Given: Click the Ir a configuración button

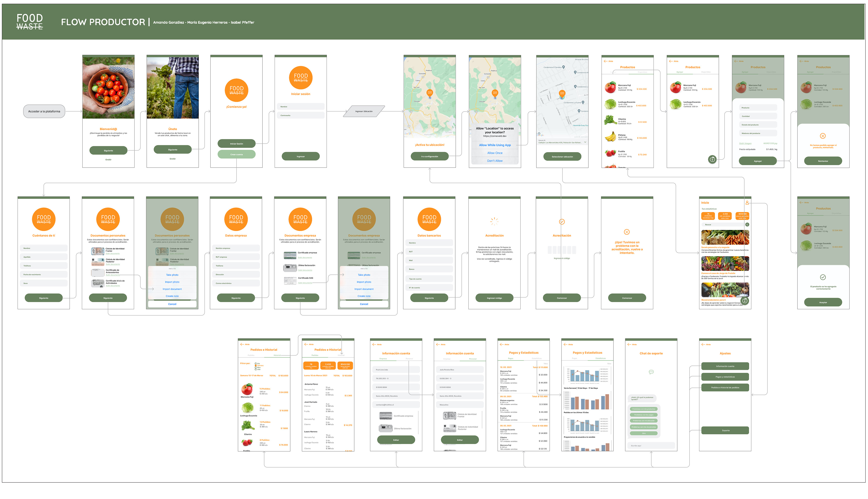Looking at the screenshot, I should click(429, 156).
